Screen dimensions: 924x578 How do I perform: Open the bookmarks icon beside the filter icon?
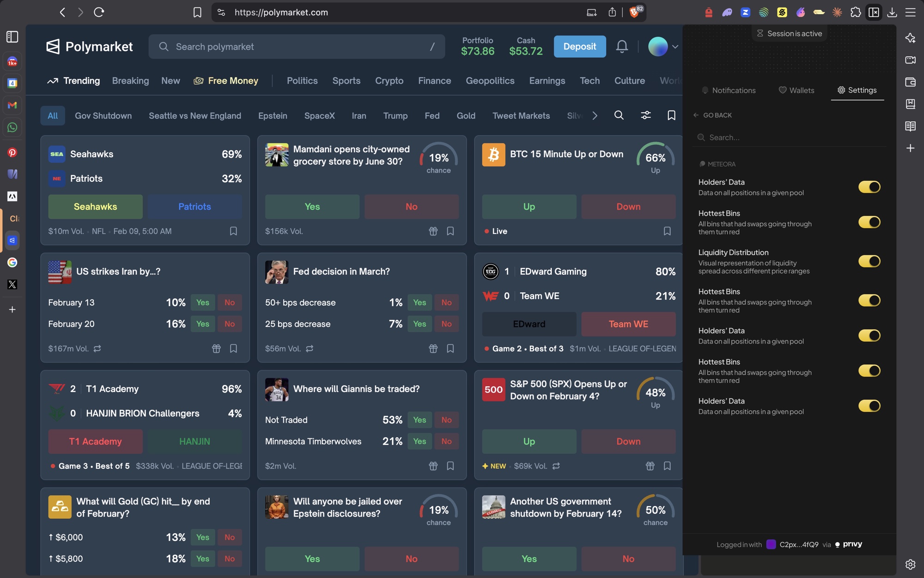671,115
